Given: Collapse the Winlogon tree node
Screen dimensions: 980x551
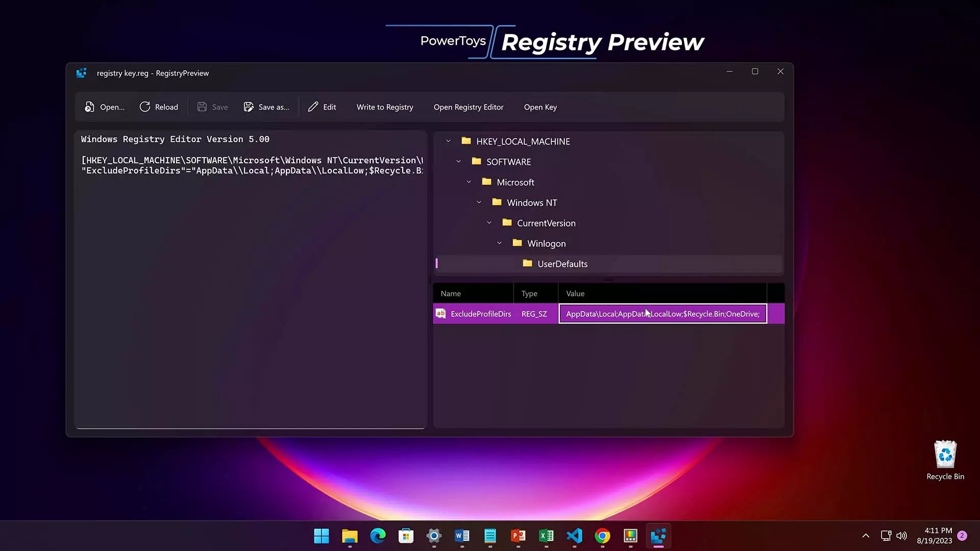Looking at the screenshot, I should (499, 243).
